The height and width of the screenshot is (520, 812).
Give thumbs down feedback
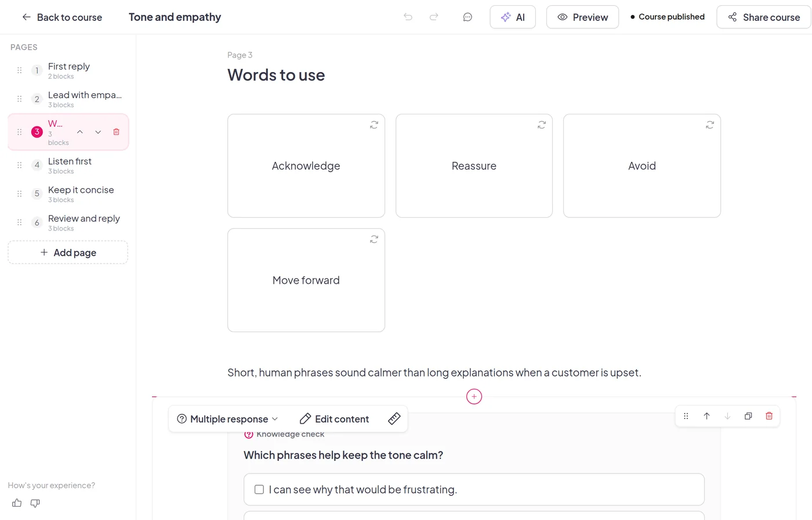coord(35,503)
